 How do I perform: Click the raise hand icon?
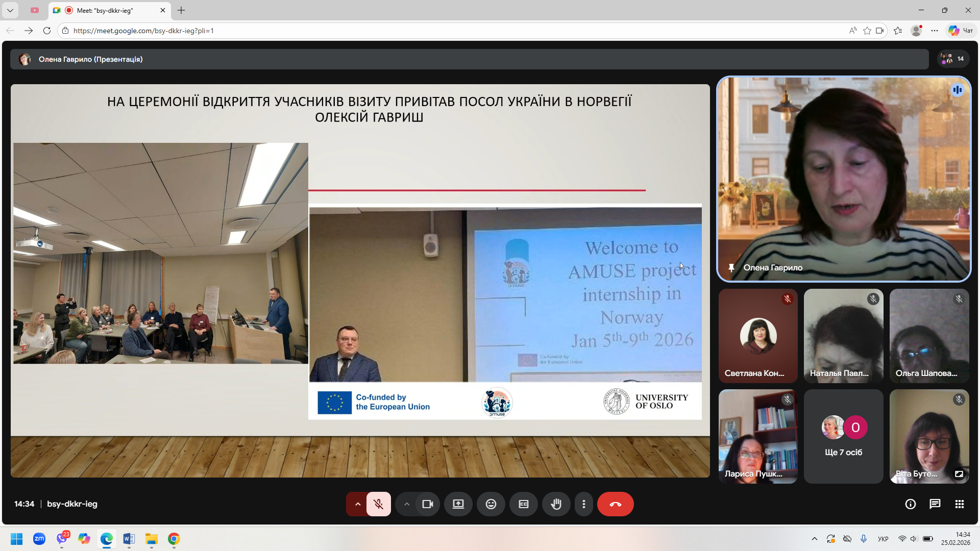pyautogui.click(x=556, y=504)
